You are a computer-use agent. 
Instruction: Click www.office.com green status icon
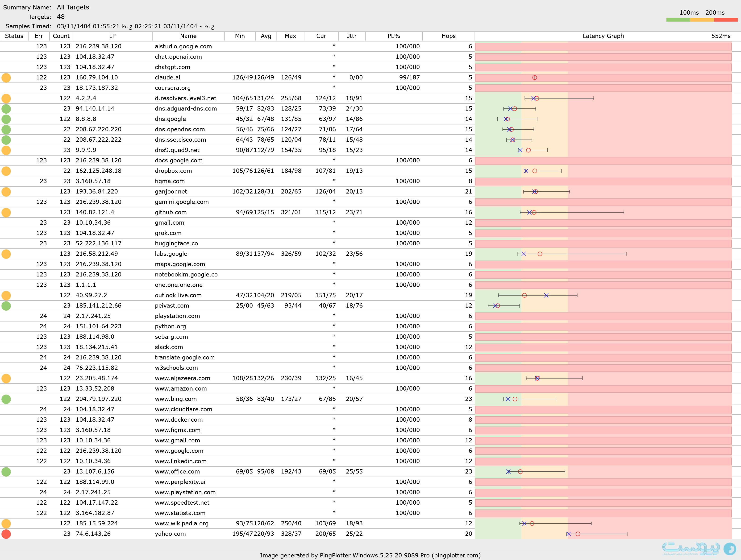(x=6, y=472)
